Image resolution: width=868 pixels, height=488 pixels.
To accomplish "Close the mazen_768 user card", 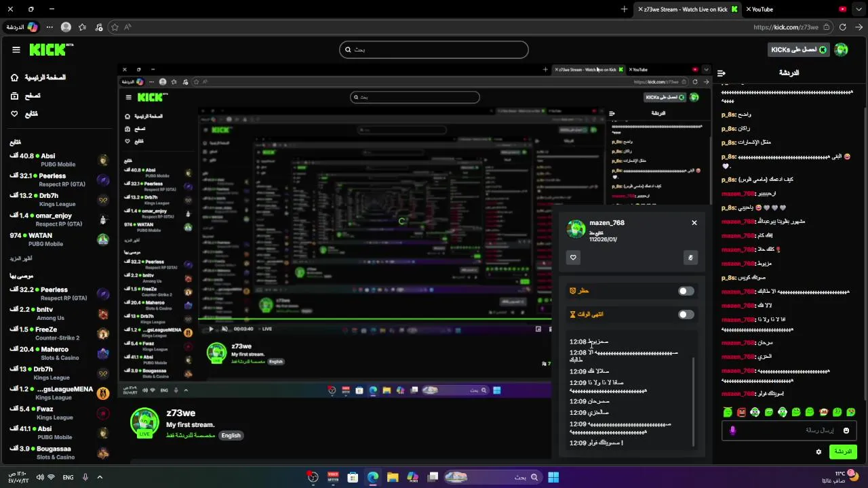I will 694,223.
